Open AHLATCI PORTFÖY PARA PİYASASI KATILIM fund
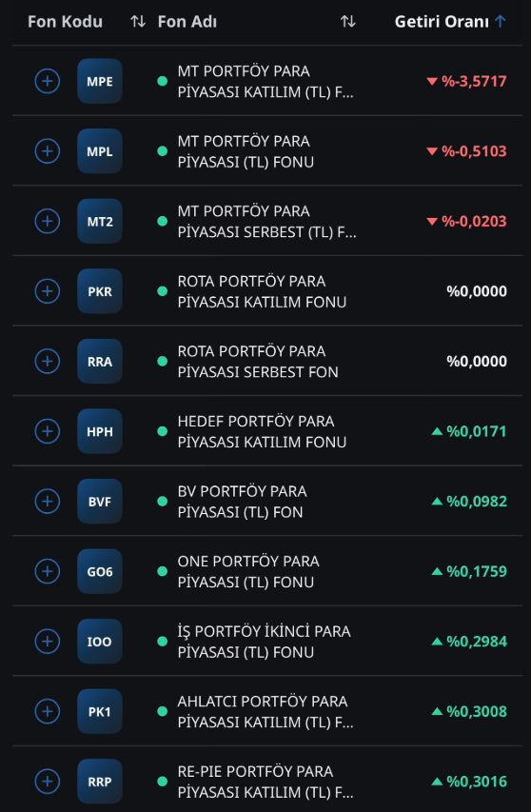 pos(265,711)
